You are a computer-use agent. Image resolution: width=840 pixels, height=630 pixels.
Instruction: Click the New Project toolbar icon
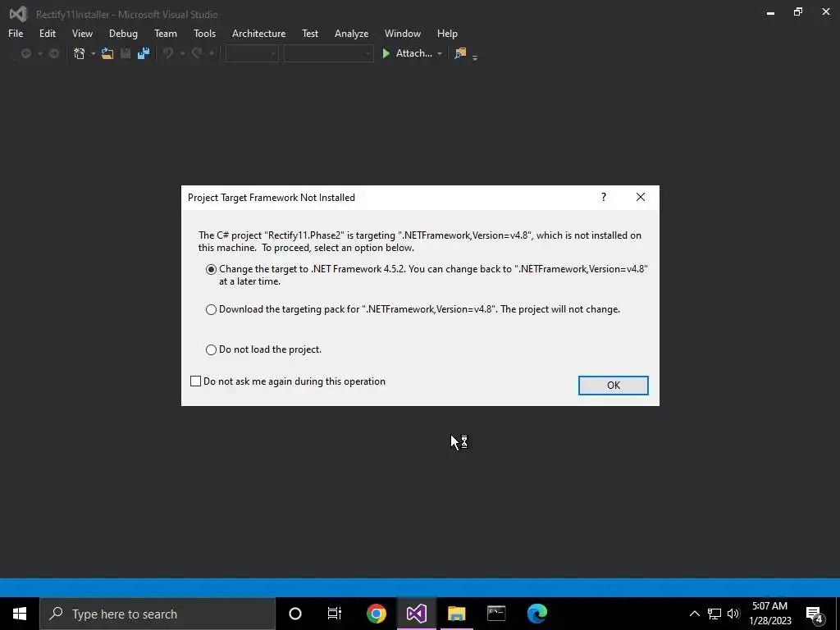pos(80,53)
